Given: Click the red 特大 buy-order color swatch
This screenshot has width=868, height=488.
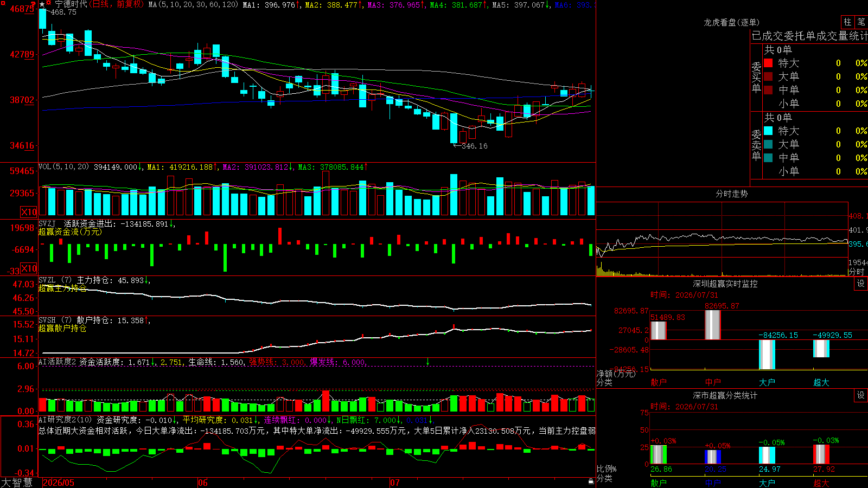Looking at the screenshot, I should click(x=768, y=63).
